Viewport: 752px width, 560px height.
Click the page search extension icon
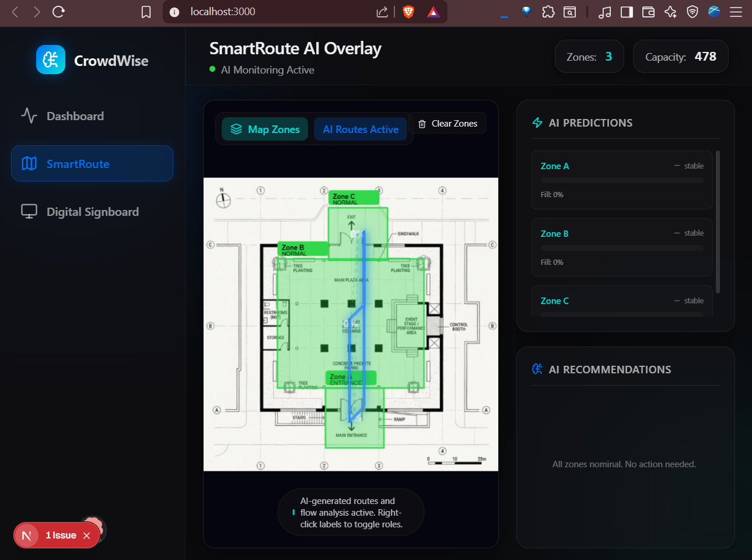coord(569,12)
